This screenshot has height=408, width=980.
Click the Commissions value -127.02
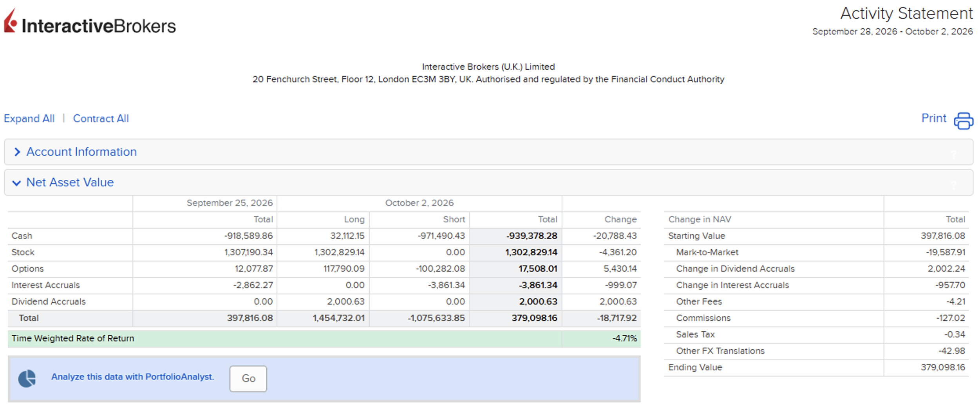pos(951,318)
